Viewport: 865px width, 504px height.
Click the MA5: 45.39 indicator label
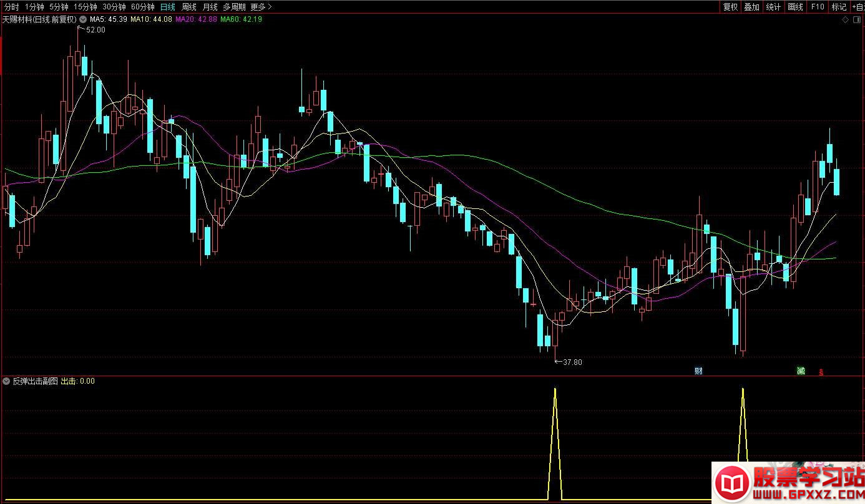coord(109,19)
